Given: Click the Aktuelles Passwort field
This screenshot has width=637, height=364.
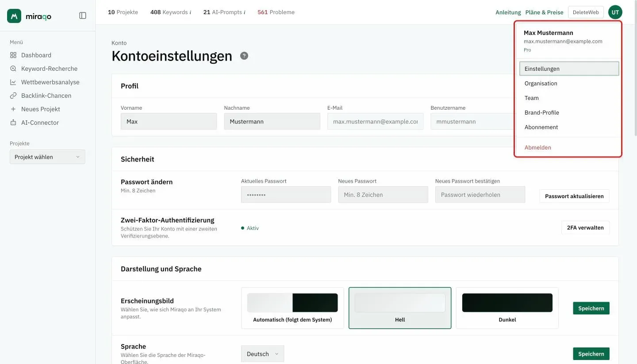Looking at the screenshot, I should point(286,195).
